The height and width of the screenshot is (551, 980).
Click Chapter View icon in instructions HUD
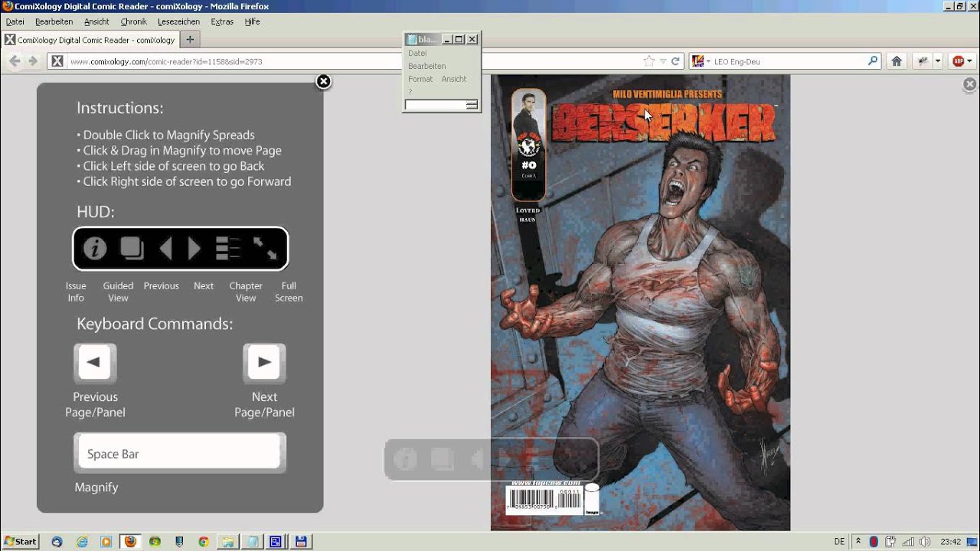pos(228,248)
